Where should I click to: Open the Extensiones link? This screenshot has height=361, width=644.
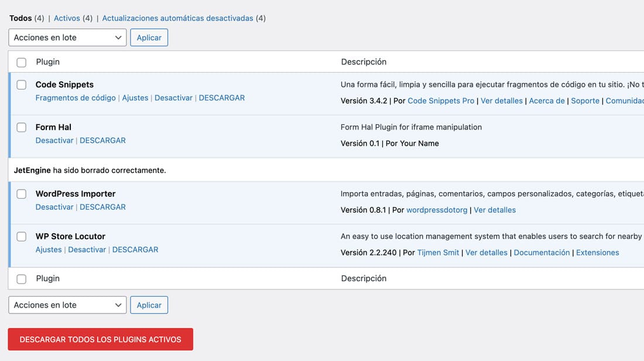click(x=597, y=253)
